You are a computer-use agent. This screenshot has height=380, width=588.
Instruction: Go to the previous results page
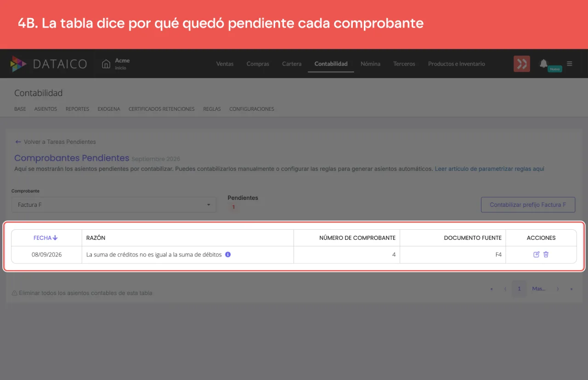pos(505,289)
